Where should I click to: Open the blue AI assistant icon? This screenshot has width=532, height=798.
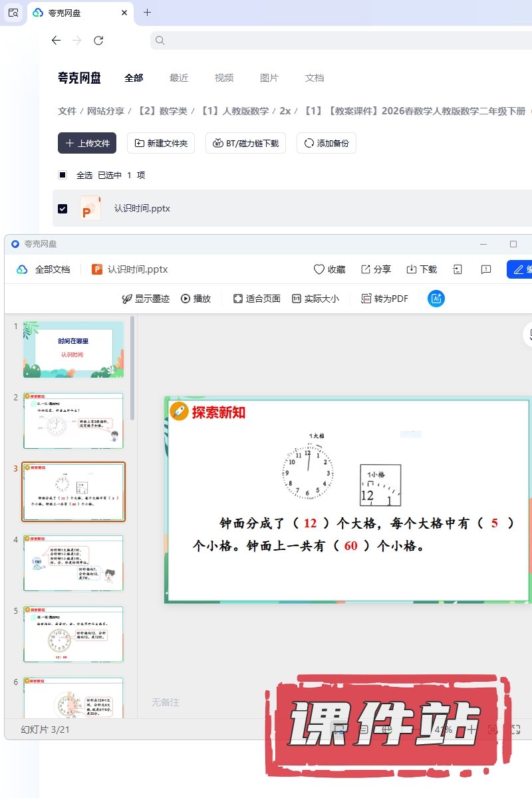436,299
